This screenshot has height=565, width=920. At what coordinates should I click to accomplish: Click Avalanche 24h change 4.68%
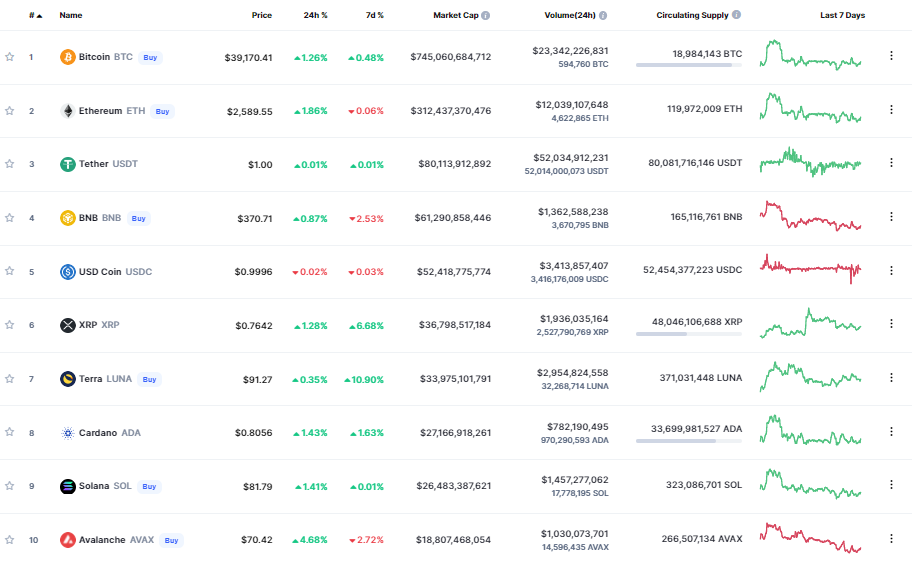point(310,540)
